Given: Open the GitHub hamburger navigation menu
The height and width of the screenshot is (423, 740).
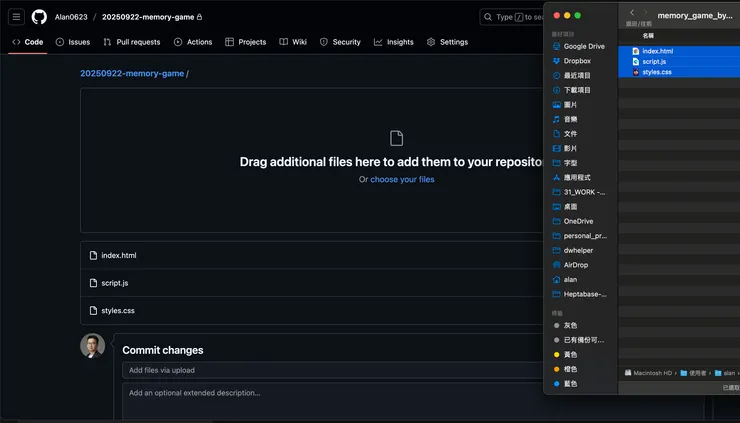Looking at the screenshot, I should (x=16, y=17).
